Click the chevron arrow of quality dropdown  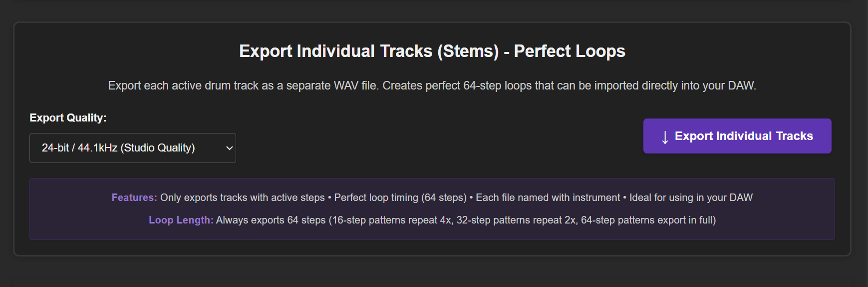[x=230, y=148]
